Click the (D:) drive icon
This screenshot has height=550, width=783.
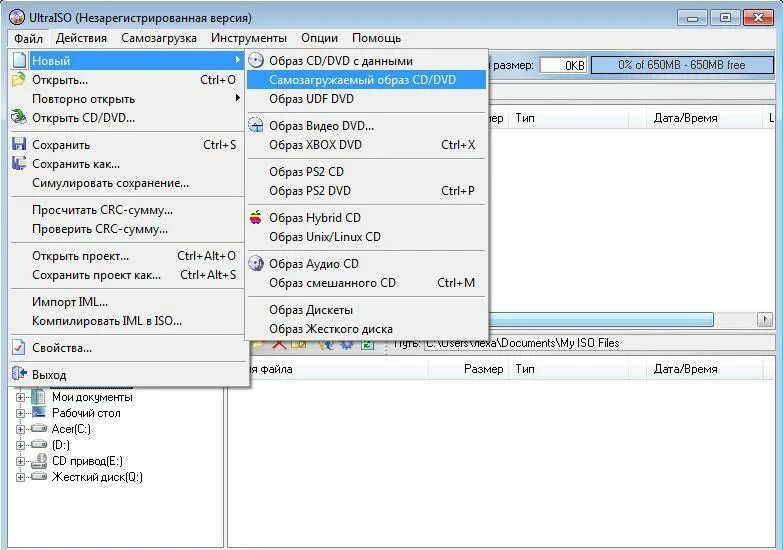[x=38, y=445]
